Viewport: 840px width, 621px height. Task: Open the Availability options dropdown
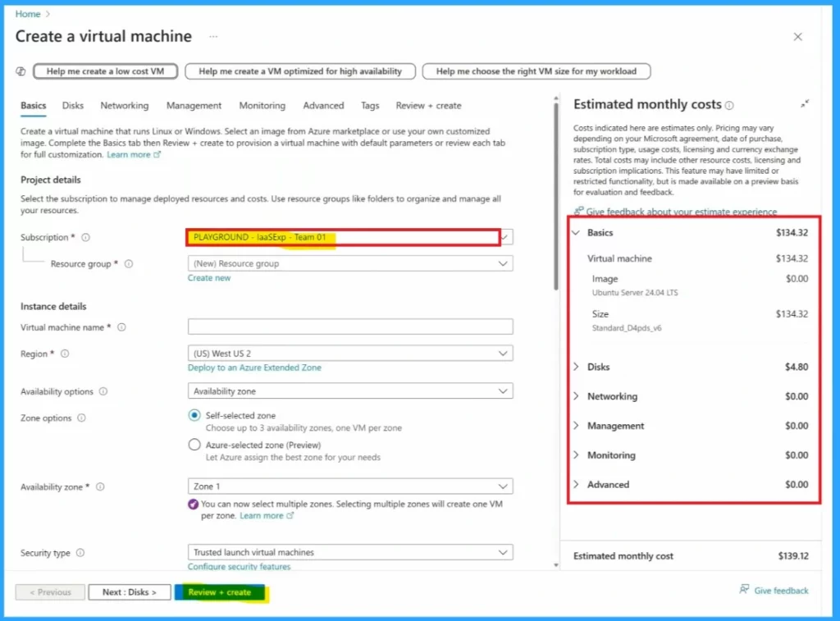pyautogui.click(x=349, y=391)
